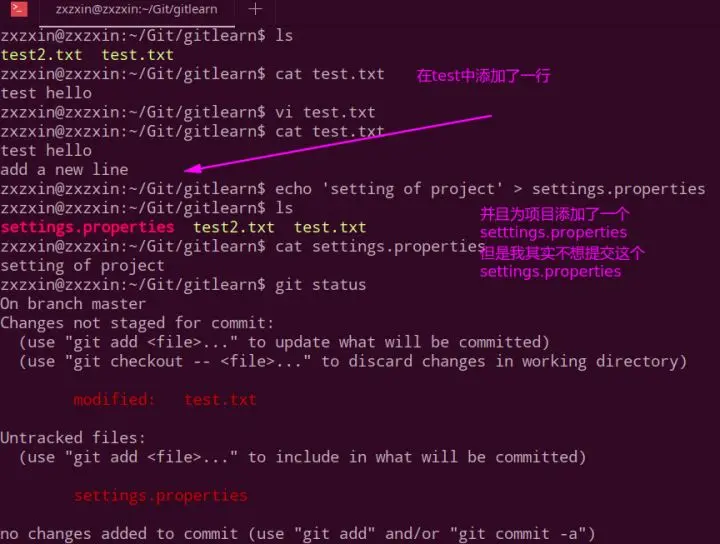Screen dimensions: 720x544
Task: Select the zxzxin@zxzxin:~/Git/gitlearn tab
Action: tap(136, 9)
